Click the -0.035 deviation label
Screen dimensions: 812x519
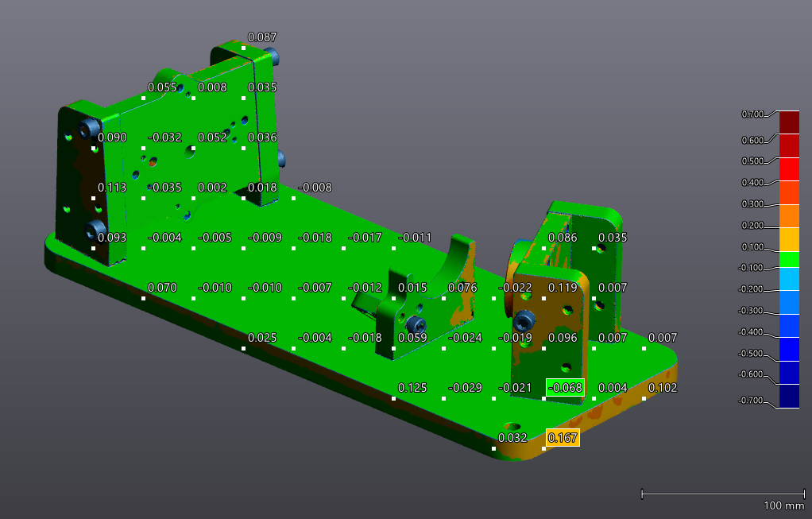tap(165, 188)
